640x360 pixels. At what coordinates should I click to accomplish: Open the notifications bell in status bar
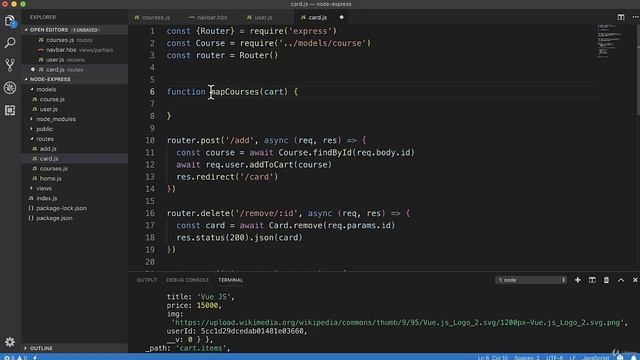(633, 358)
